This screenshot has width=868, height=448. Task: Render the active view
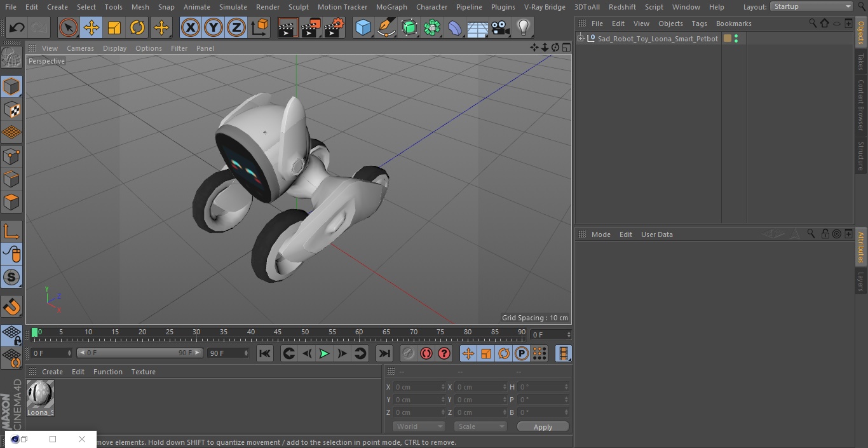pyautogui.click(x=288, y=27)
